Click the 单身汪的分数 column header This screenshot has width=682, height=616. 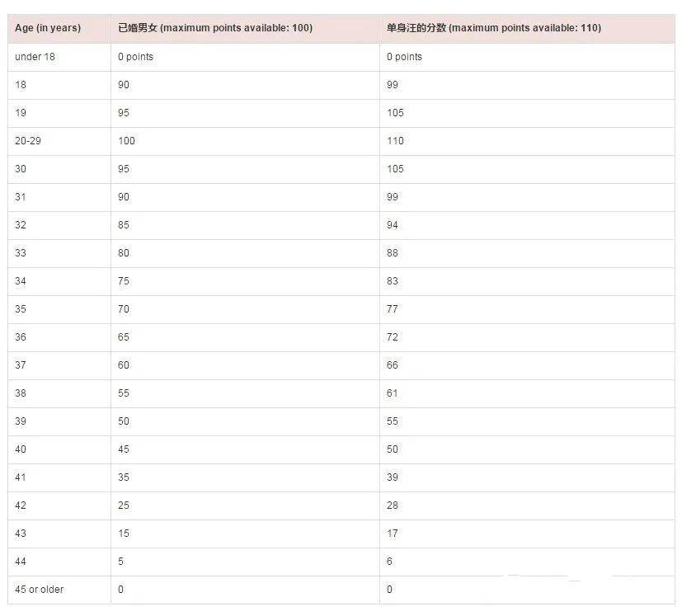493,28
